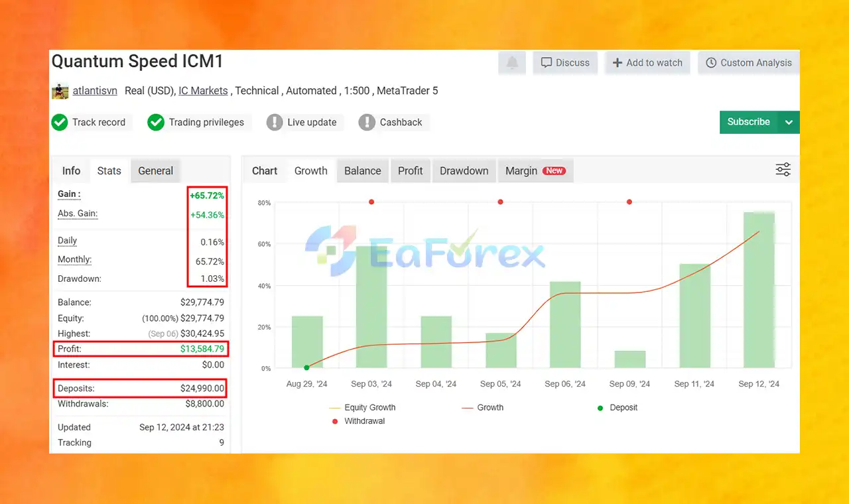
Task: Click the Daily label
Action: point(67,241)
